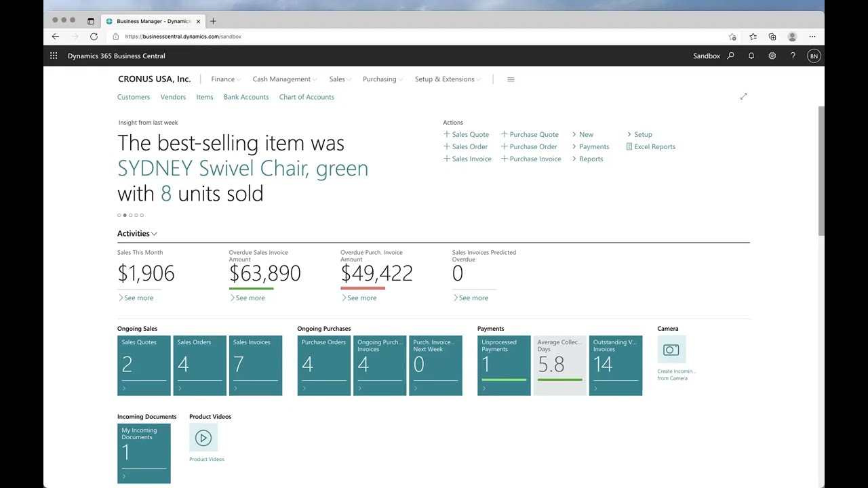Open browser collections icon
Screen dimensions: 868x488
(772, 37)
